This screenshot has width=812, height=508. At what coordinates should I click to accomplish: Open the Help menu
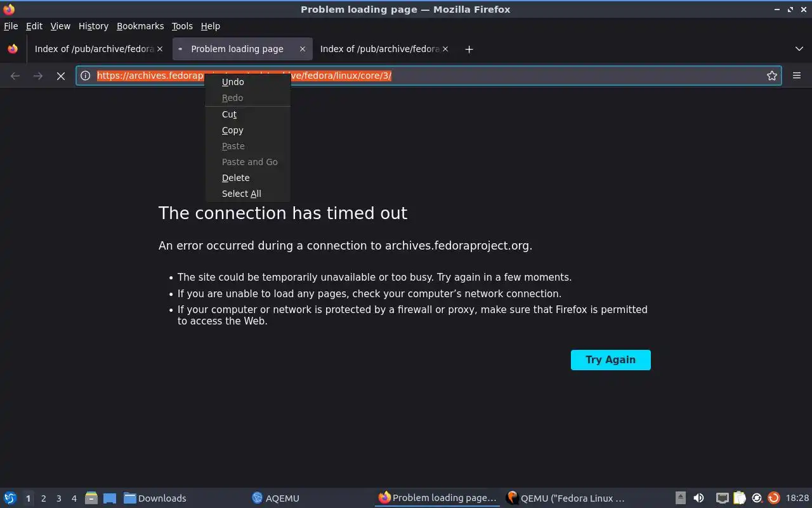[x=211, y=26]
